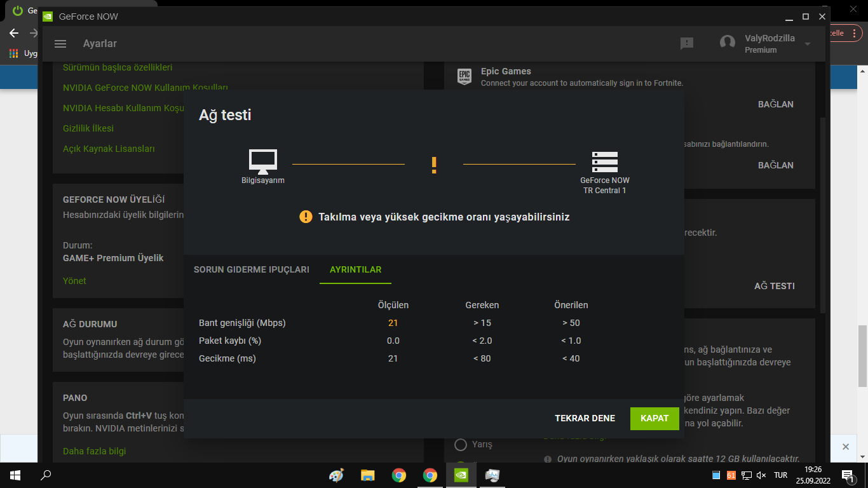Screen dimensions: 868x488
Task: Open the hamburger menu beside Ayarlar
Action: [x=60, y=44]
